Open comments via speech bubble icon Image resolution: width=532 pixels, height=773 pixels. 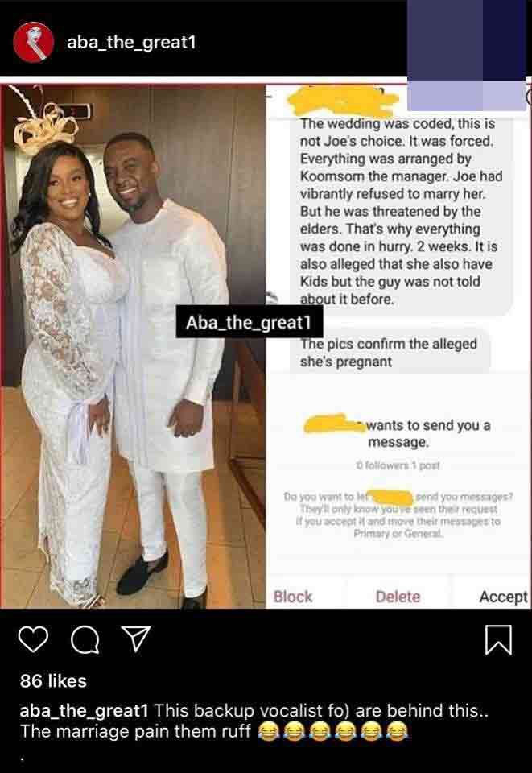click(x=85, y=640)
